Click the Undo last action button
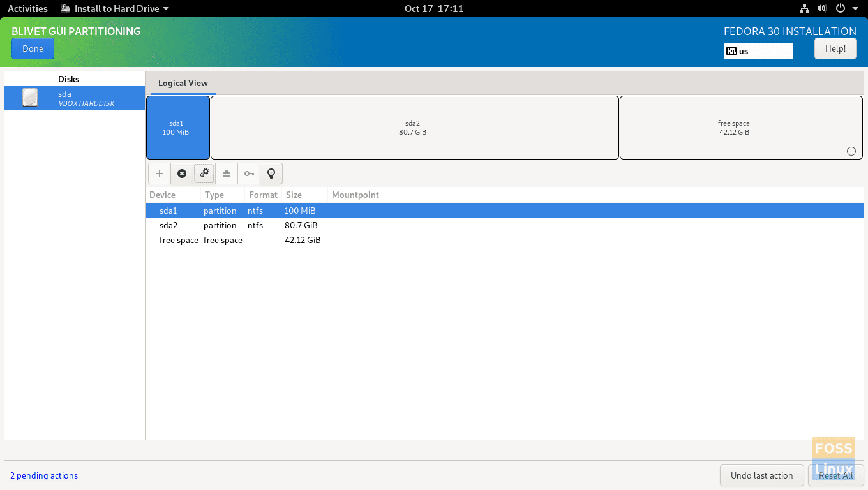868x490 pixels. pyautogui.click(x=761, y=475)
